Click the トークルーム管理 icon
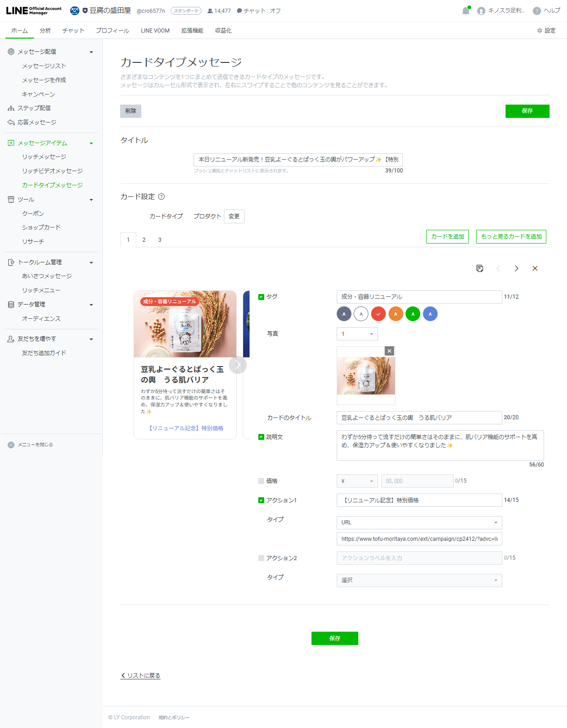Screen dimensions: 567x728 [x=11, y=262]
